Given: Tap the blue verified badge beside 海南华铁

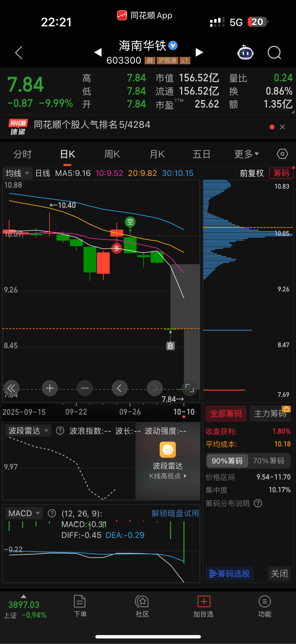Looking at the screenshot, I should pyautogui.click(x=173, y=46).
